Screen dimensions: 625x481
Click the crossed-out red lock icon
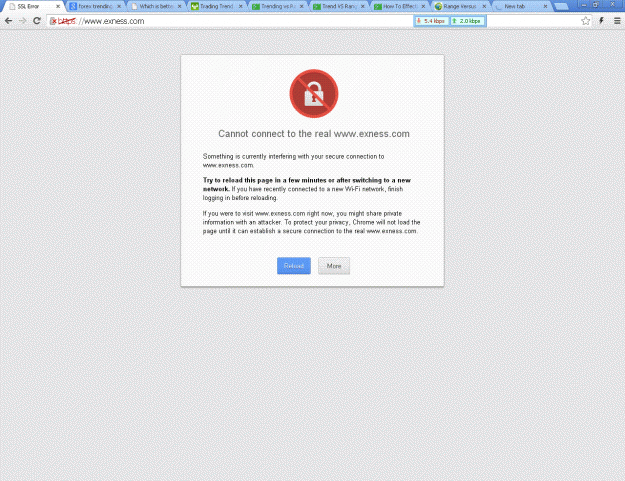pos(314,94)
